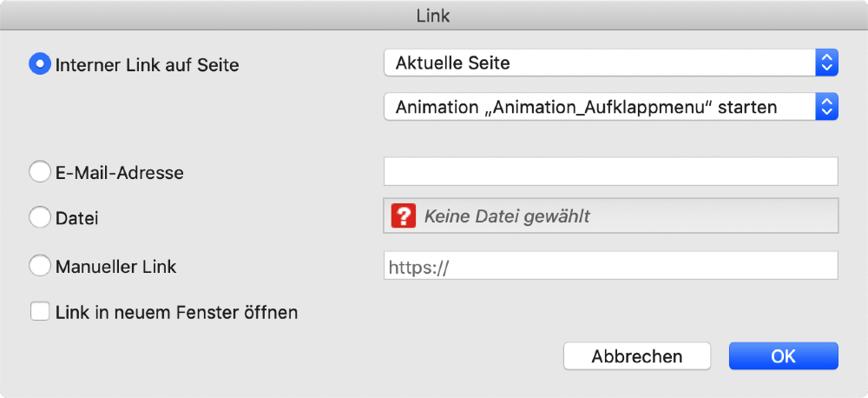The image size is (868, 398).
Task: Click the E-Mail-Adresse text input field
Action: pos(610,171)
